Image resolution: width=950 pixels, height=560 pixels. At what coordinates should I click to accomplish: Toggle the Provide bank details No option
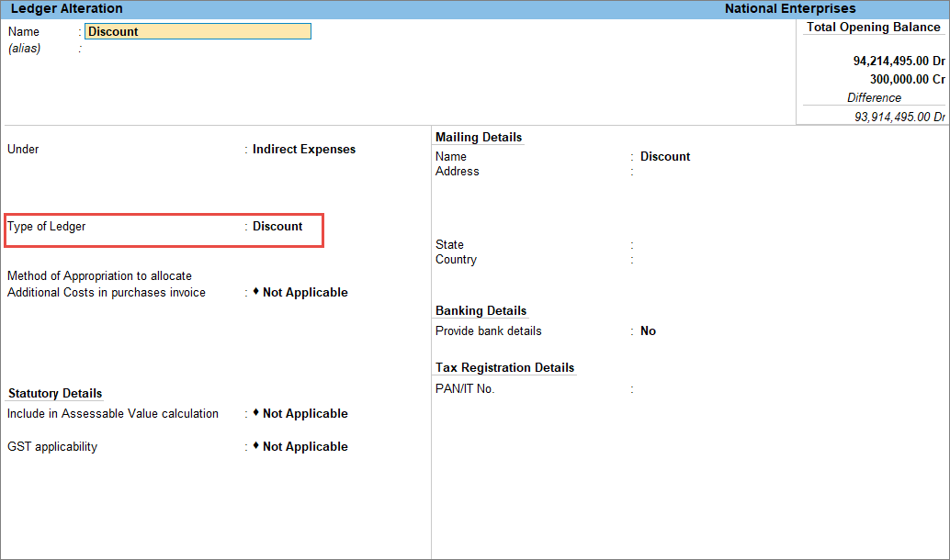648,330
